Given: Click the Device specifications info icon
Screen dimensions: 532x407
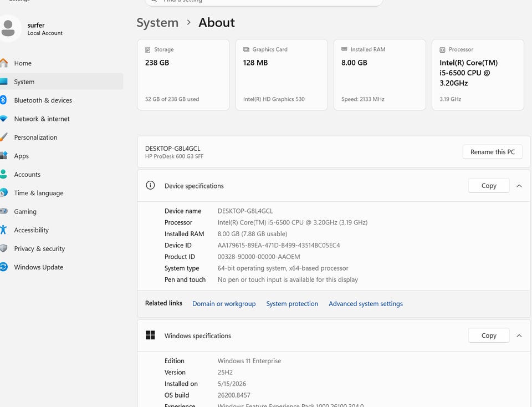Looking at the screenshot, I should (150, 185).
